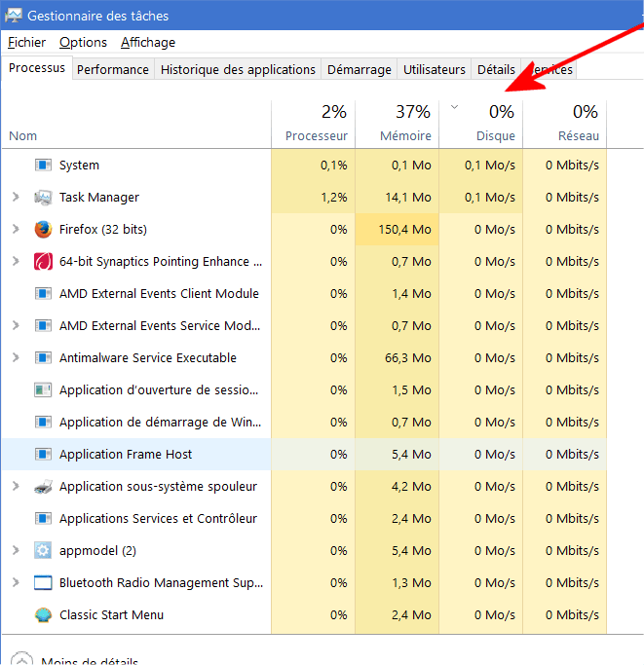The height and width of the screenshot is (665, 644).
Task: Select the AMD External Events Client Module name
Action: (x=159, y=293)
